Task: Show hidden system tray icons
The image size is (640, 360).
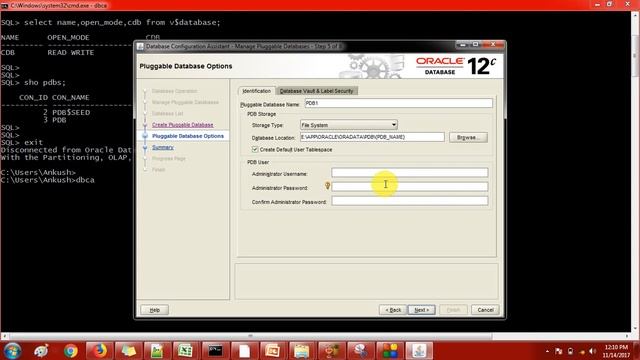Action: coord(547,351)
